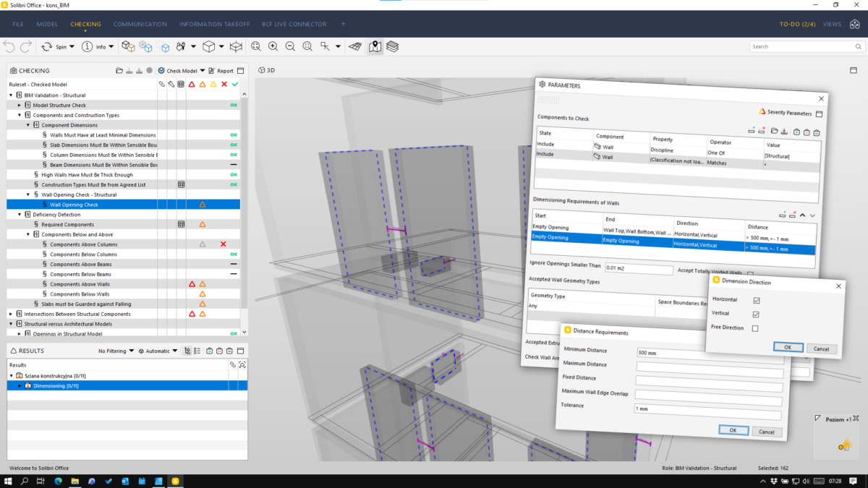
Task: Click the Severity Parameters warning icon
Action: click(762, 112)
